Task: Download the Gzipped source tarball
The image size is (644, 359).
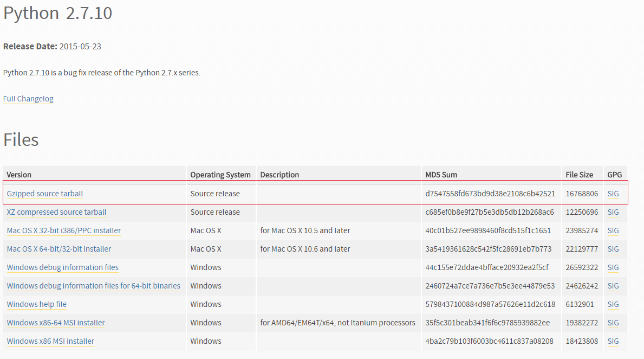Action: (x=45, y=194)
